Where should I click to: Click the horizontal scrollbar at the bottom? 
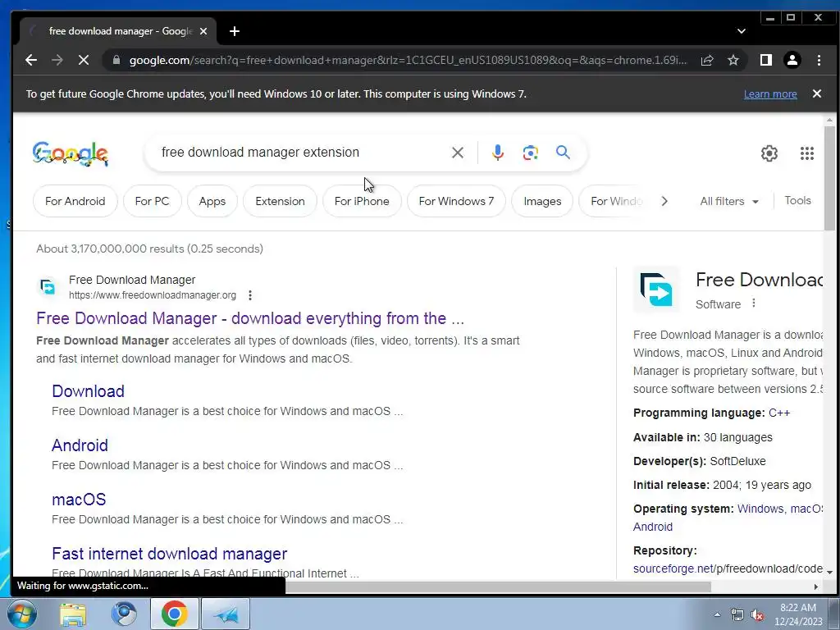point(498,587)
